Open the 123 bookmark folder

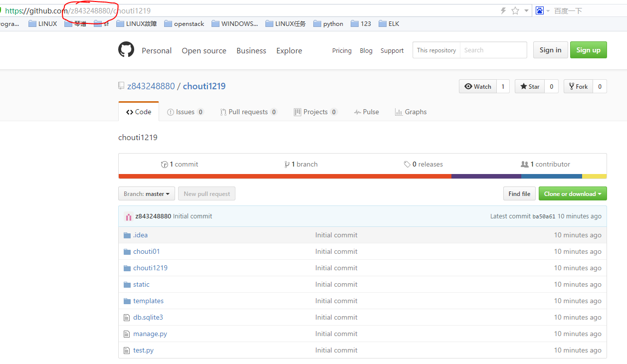361,23
